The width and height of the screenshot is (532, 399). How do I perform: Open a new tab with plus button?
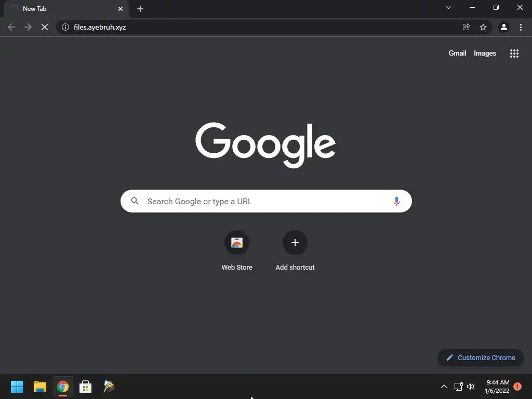140,9
